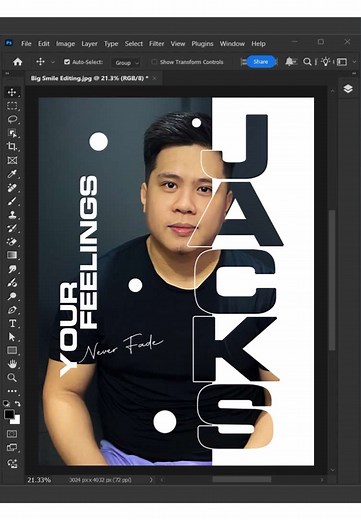Expand the workspace dropdown chevron

tap(354, 62)
